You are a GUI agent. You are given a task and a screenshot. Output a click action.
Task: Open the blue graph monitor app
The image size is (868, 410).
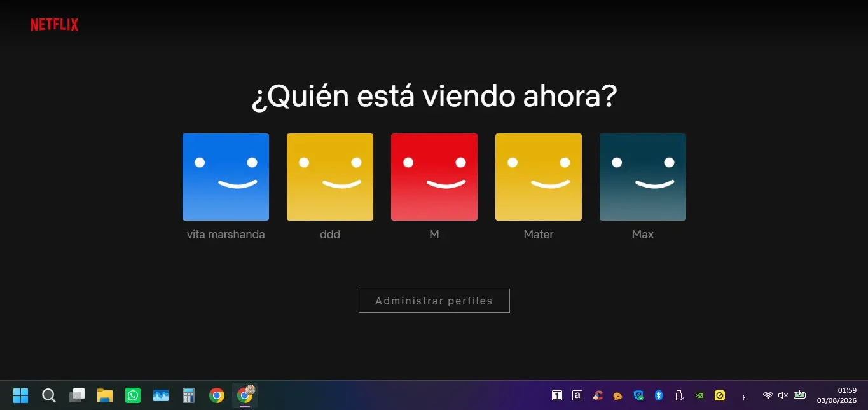pos(161,395)
